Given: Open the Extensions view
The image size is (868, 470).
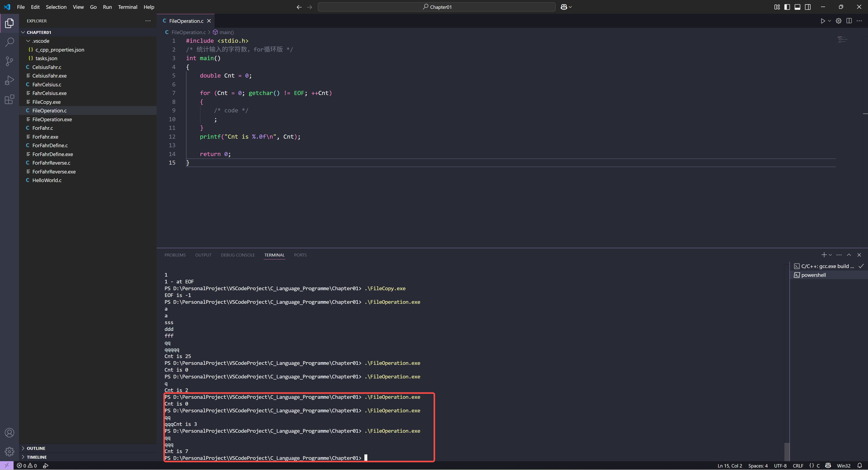Looking at the screenshot, I should tap(9, 100).
